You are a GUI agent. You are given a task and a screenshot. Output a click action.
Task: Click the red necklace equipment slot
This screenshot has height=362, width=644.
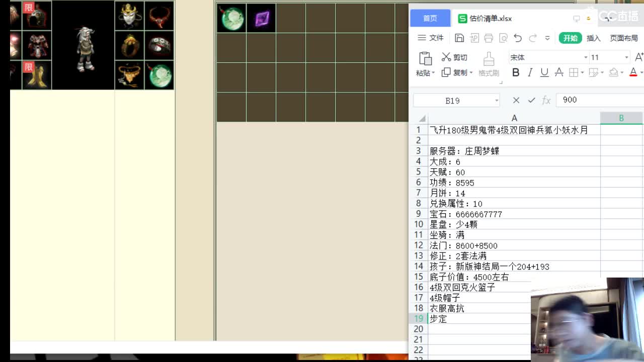[159, 16]
